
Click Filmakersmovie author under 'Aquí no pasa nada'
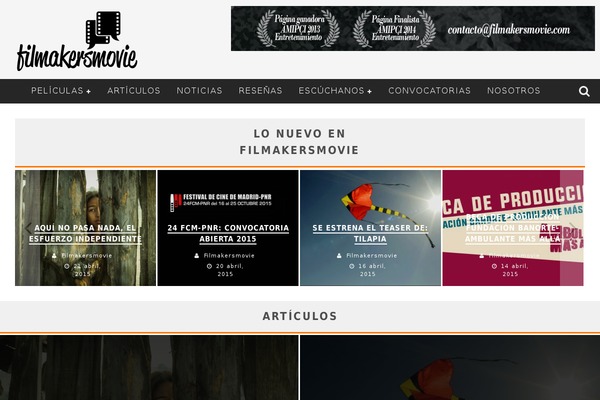(87, 256)
